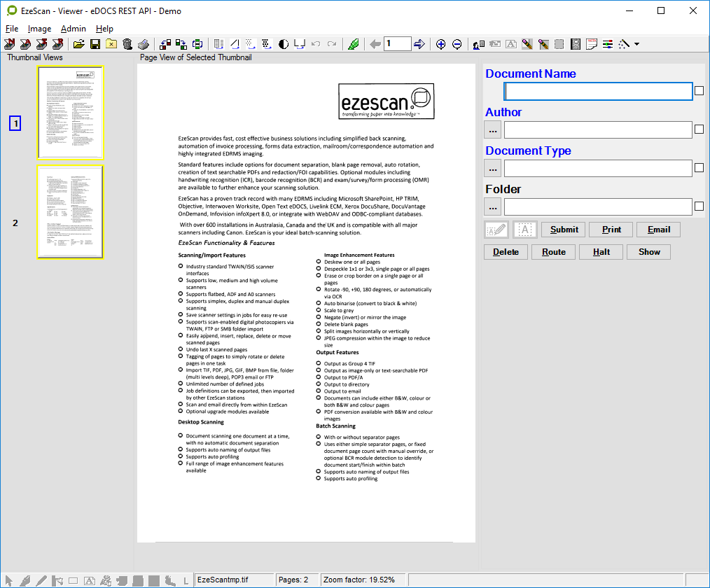Click the open folder icon in toolbar
Image resolution: width=710 pixels, height=588 pixels.
78,44
